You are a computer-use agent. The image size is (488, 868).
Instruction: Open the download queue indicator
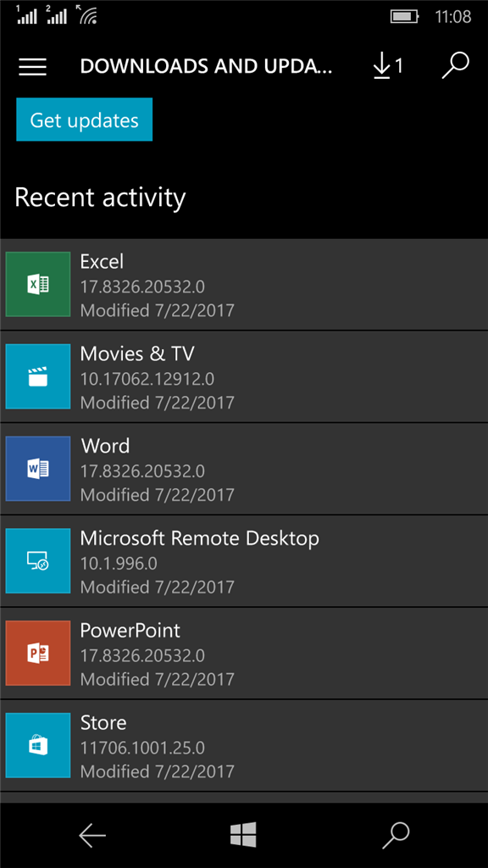(387, 67)
